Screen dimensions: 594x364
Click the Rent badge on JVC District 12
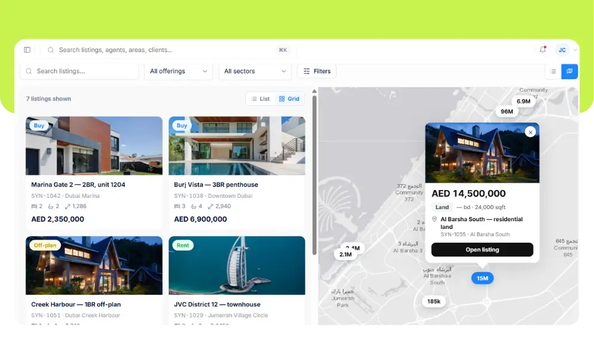pyautogui.click(x=183, y=245)
